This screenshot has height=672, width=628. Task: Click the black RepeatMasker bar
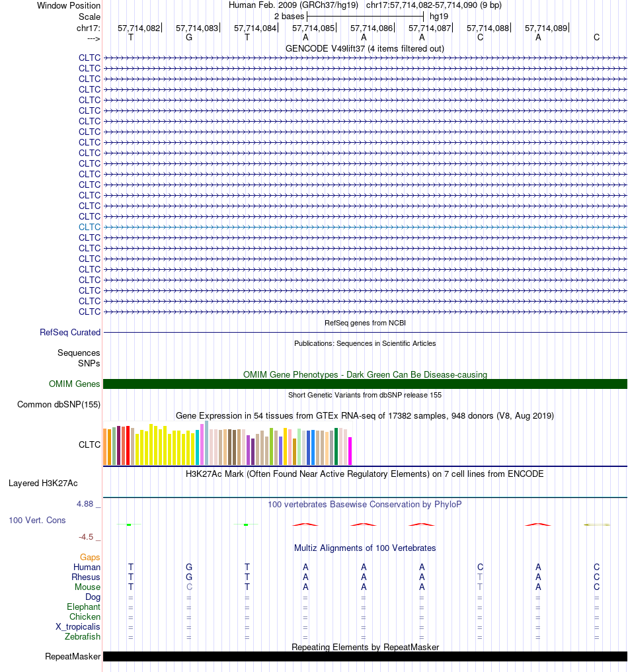click(x=365, y=657)
